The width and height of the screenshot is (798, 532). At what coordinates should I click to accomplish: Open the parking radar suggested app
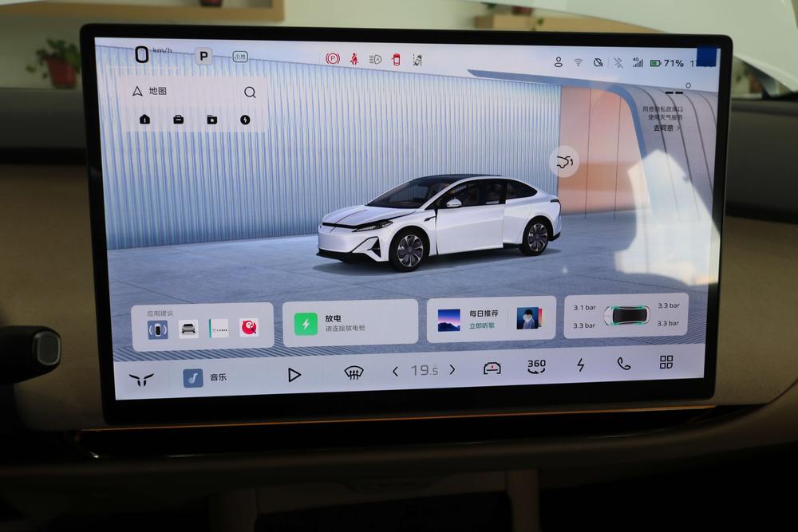pos(158,329)
